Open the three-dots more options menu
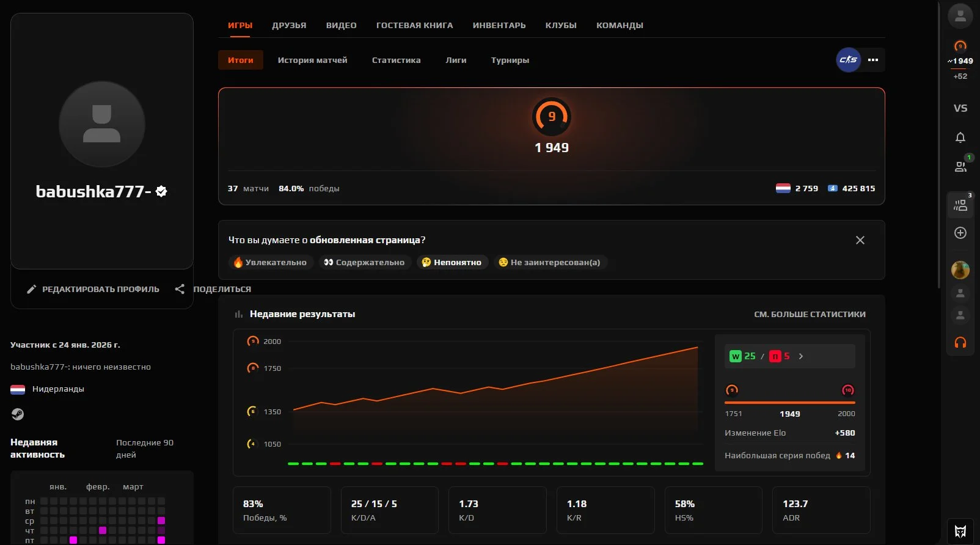Screen dimensions: 980x545 tap(873, 60)
